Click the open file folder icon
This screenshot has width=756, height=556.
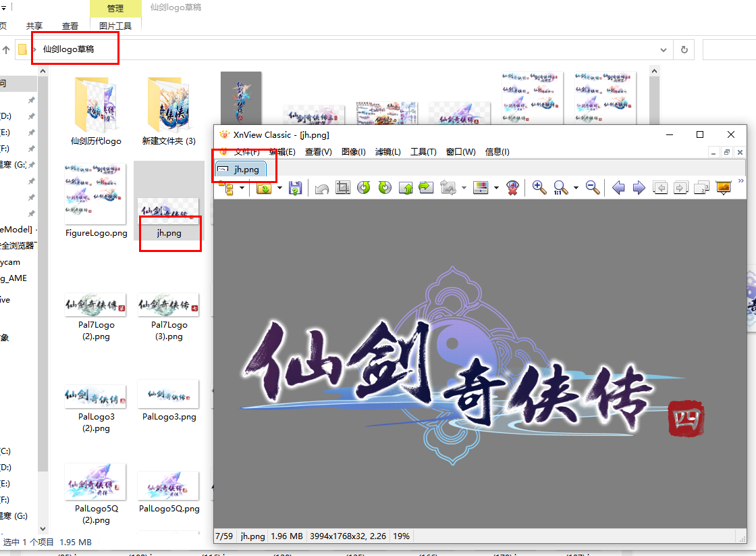tap(264, 188)
